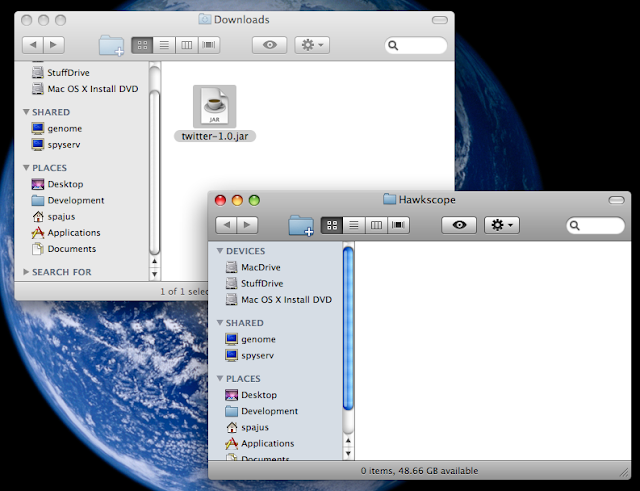This screenshot has height=491, width=640.
Task: Click the search field in Hawkscope window
Action: tap(596, 226)
